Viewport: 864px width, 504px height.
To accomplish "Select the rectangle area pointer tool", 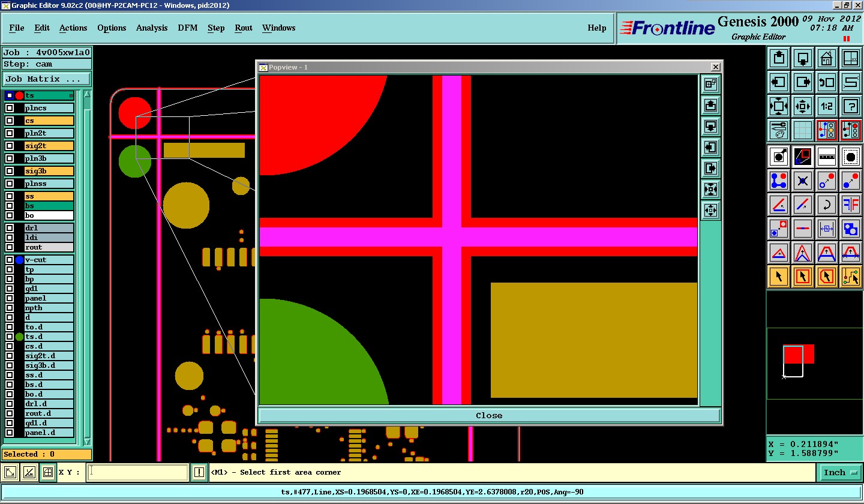I will coord(803,277).
